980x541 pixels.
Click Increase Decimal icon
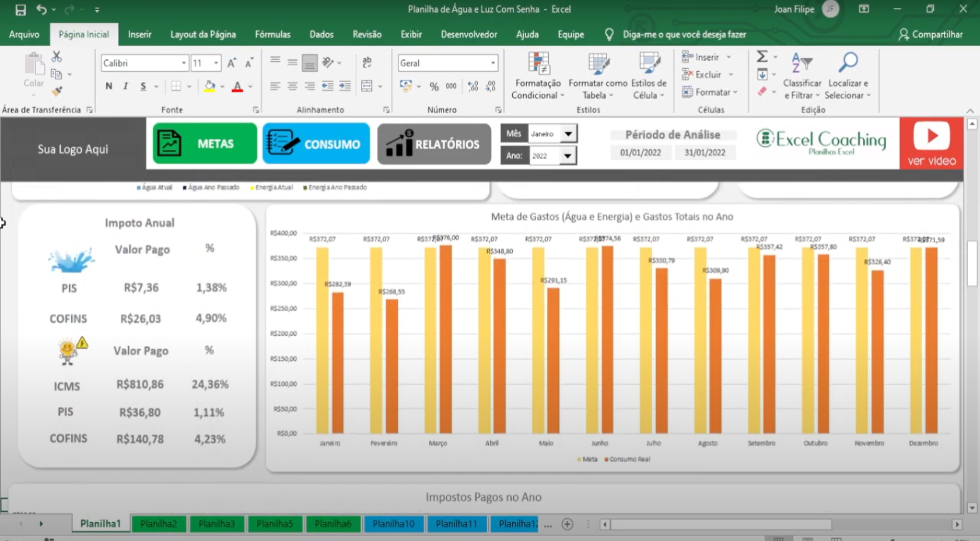[473, 86]
